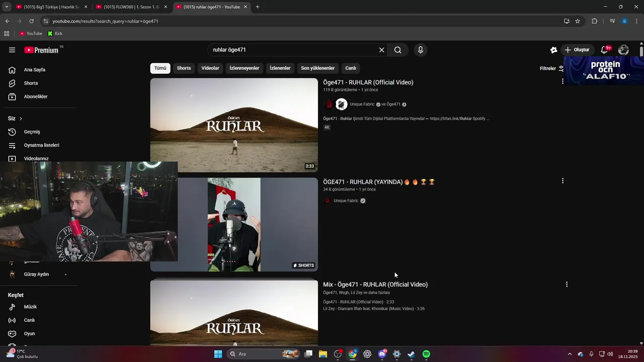Switch to Big5 Türkiye tab
Viewport: 644px width, 362px height.
coord(52,7)
